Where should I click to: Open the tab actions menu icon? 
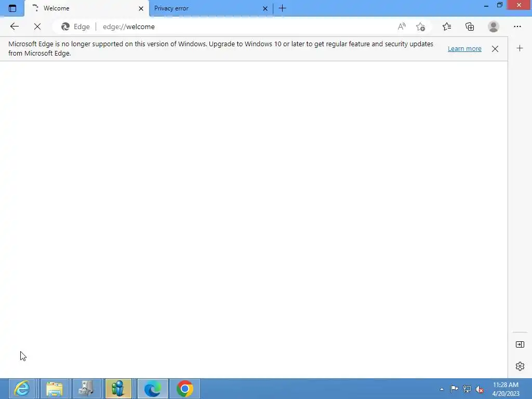(12, 8)
